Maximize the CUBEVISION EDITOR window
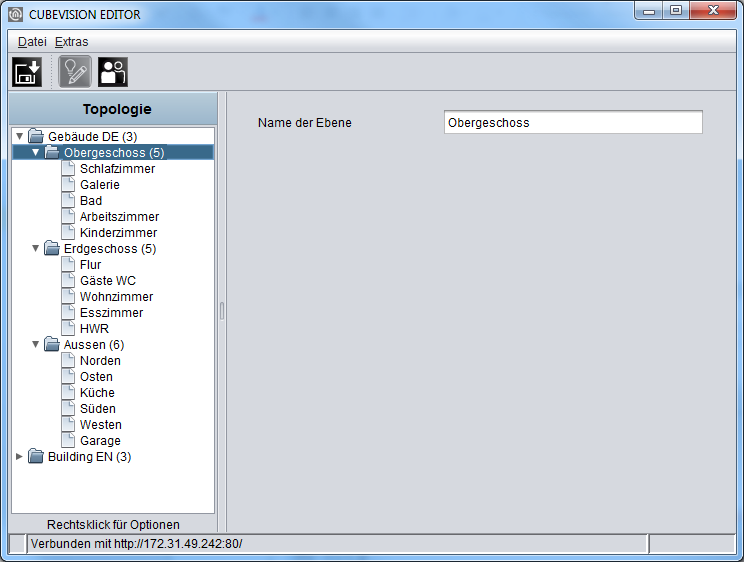Image resolution: width=744 pixels, height=562 pixels. [676, 10]
